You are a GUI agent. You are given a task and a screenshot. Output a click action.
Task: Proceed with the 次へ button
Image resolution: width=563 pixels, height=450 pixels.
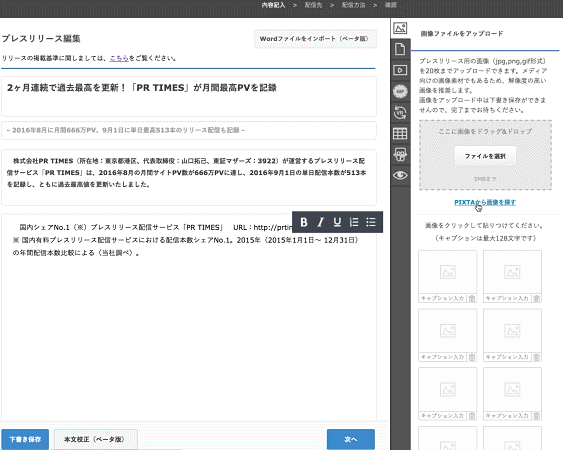click(x=351, y=439)
